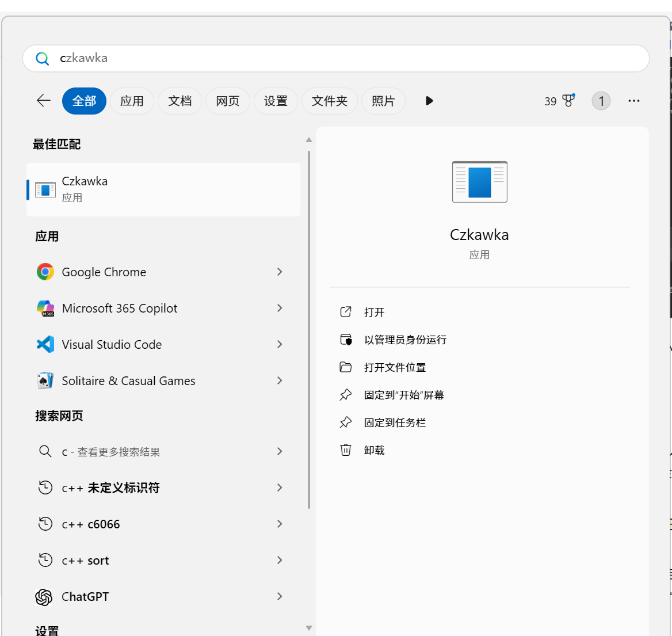
Task: Expand the Microsoft 365 Copilot chevron
Action: pos(280,309)
